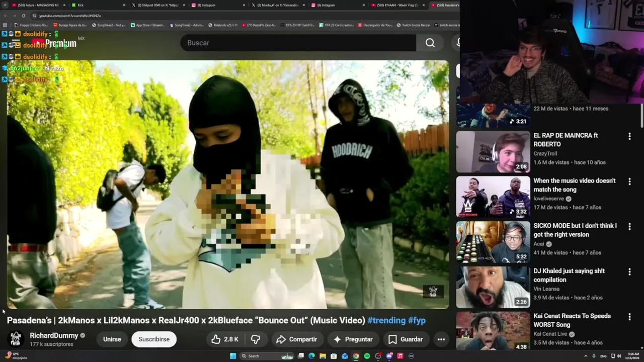This screenshot has width=644, height=362.
Task: Open EL RAP DE MAINCRA thumbnail
Action: pyautogui.click(x=493, y=152)
